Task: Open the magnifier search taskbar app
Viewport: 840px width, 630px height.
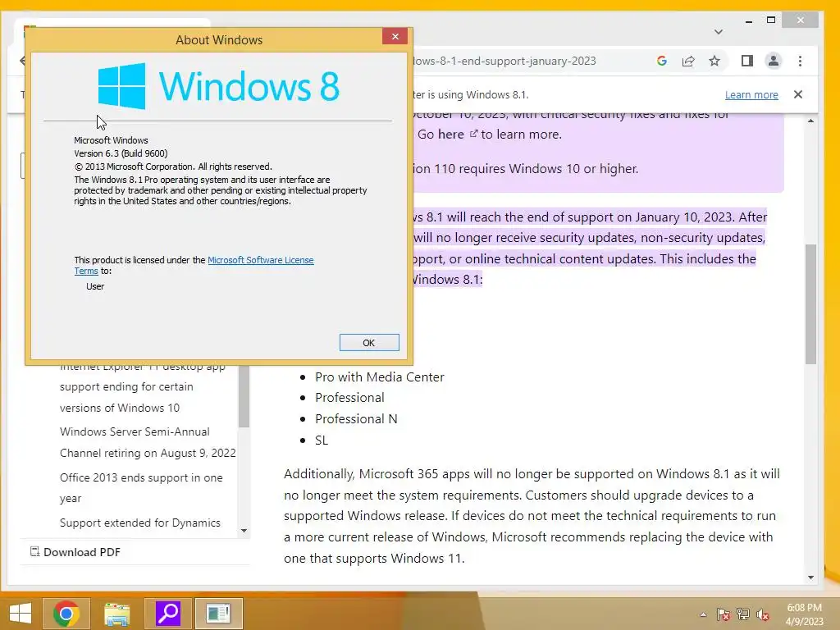Action: coord(167,614)
